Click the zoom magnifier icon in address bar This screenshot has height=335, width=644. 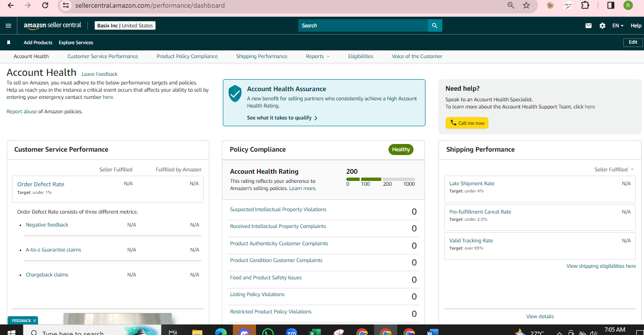[510, 5]
